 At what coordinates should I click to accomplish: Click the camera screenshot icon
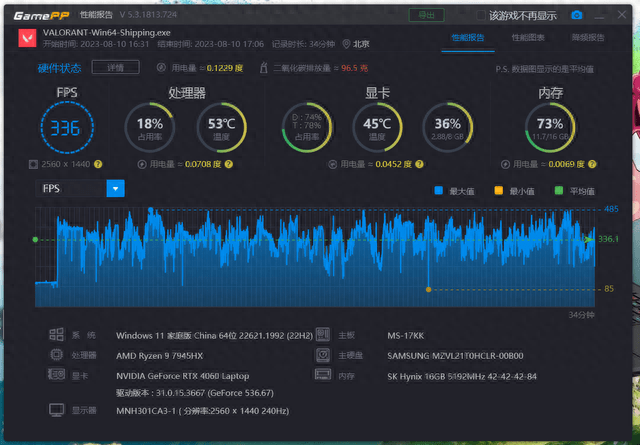pos(576,16)
